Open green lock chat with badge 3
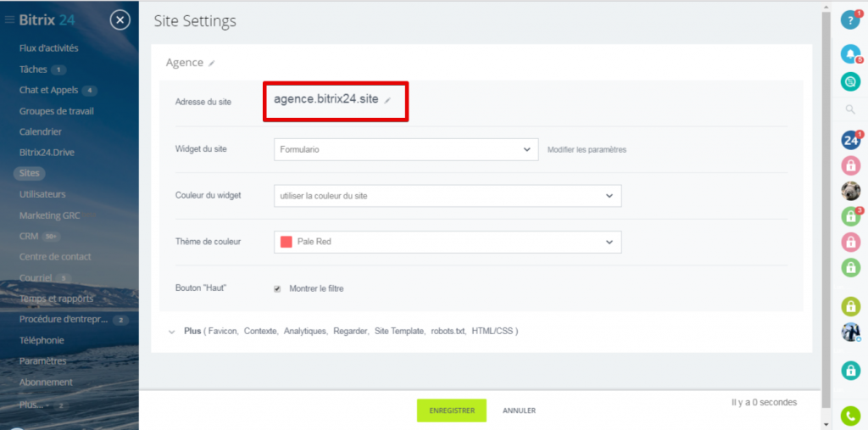 (x=850, y=216)
